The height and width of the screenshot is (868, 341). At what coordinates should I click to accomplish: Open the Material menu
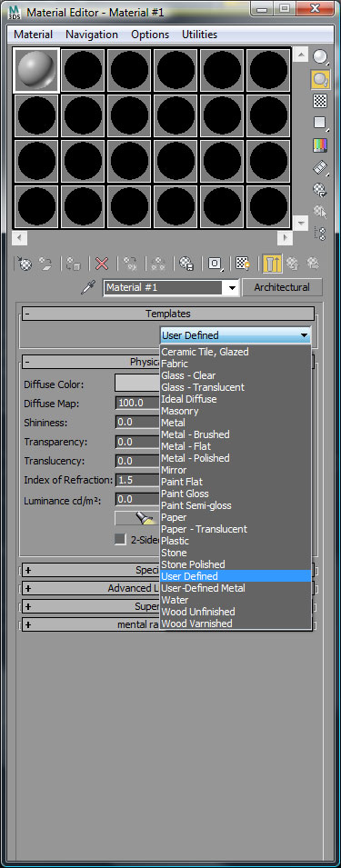[x=34, y=35]
